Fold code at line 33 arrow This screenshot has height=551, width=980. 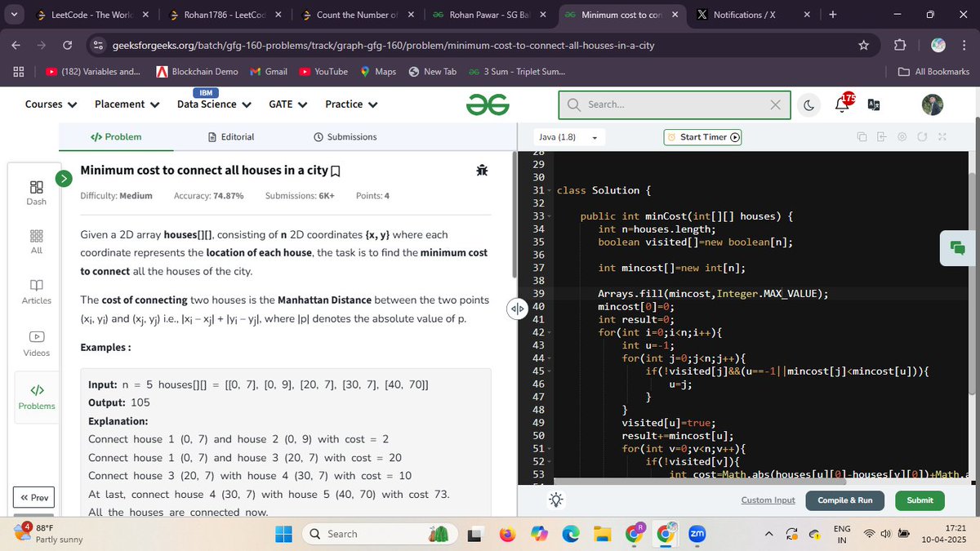pyautogui.click(x=550, y=217)
